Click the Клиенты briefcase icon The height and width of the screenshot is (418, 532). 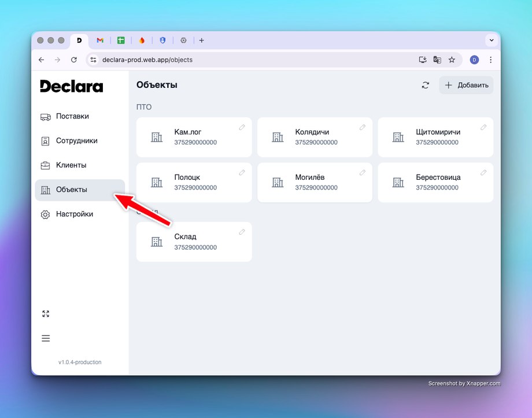pos(45,165)
